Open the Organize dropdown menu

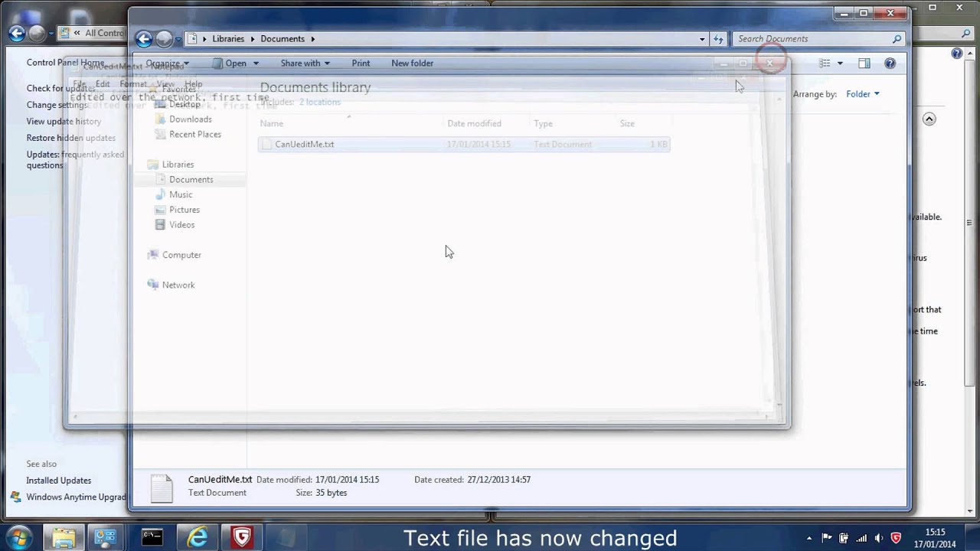coord(167,64)
